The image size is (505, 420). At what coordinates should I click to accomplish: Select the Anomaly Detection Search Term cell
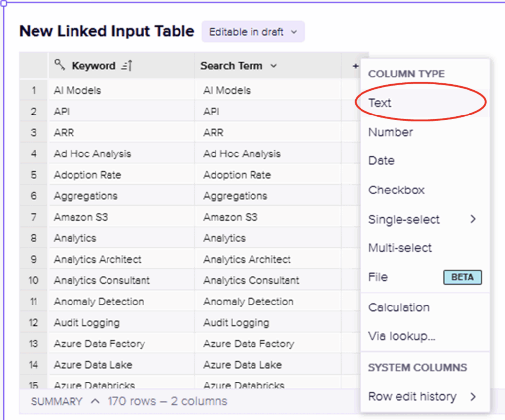[248, 302]
